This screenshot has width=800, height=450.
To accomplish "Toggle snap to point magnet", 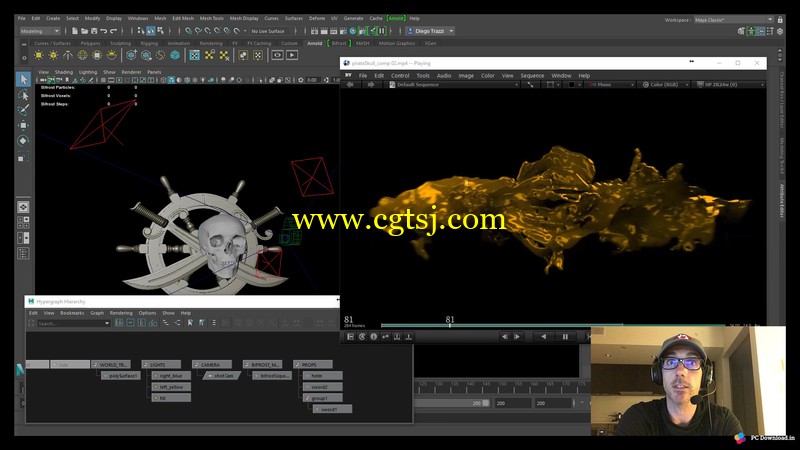I will pyautogui.click(x=208, y=31).
